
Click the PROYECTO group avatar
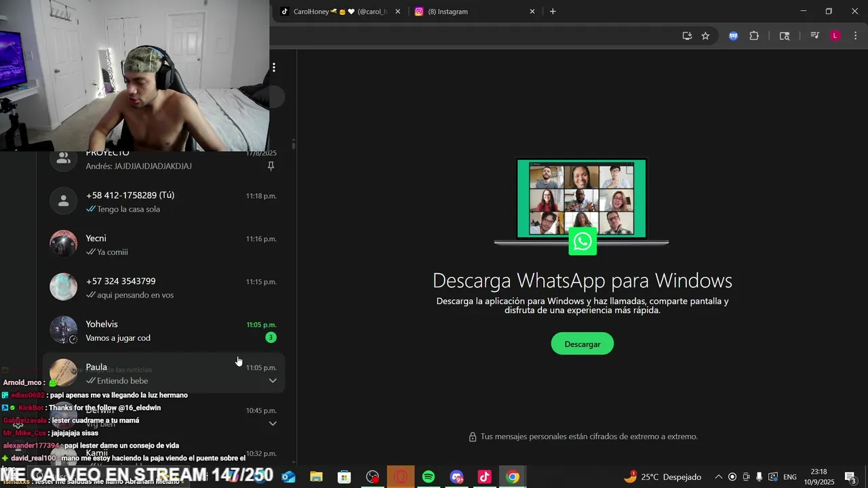pos(64,159)
